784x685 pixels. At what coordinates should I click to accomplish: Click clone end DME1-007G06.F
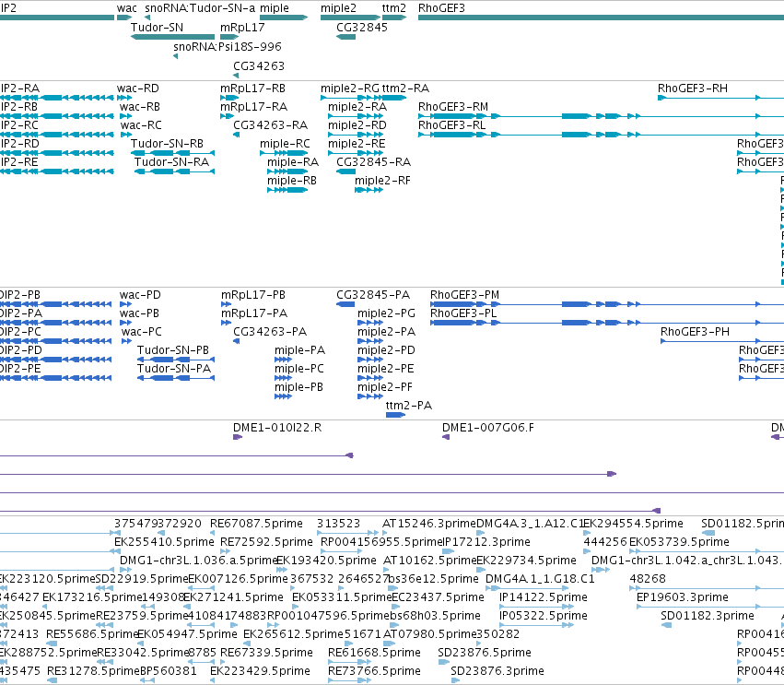488,429
